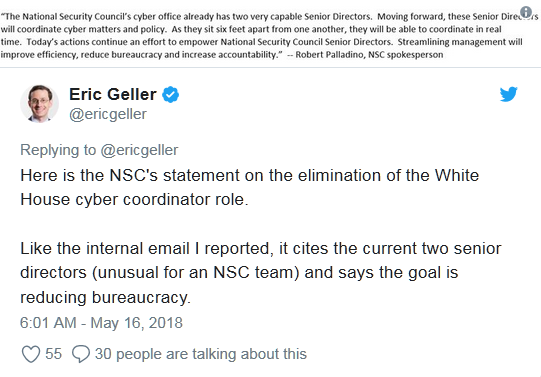Click the 'Replying to' label text

point(58,150)
